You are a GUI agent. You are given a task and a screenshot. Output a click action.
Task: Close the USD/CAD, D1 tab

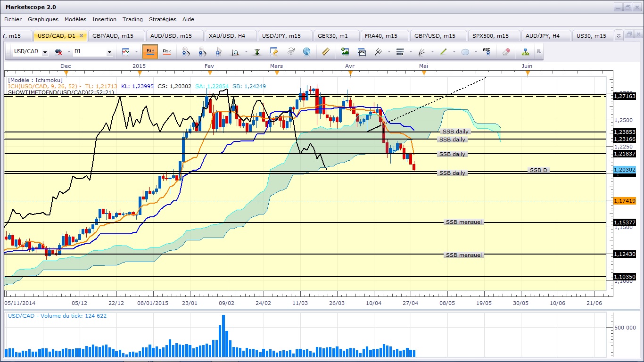click(81, 35)
